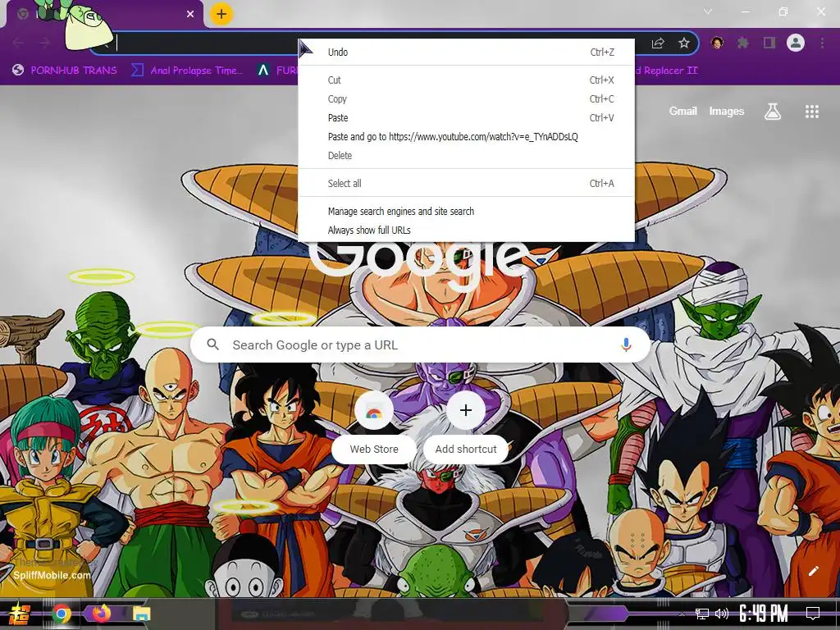Viewport: 840px width, 630px height.
Task: Open the Chrome three-dot menu
Action: pyautogui.click(x=822, y=43)
